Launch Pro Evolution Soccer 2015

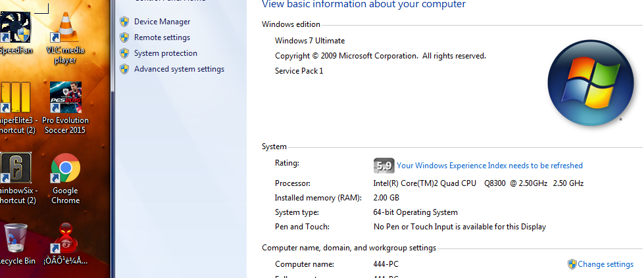[x=65, y=97]
